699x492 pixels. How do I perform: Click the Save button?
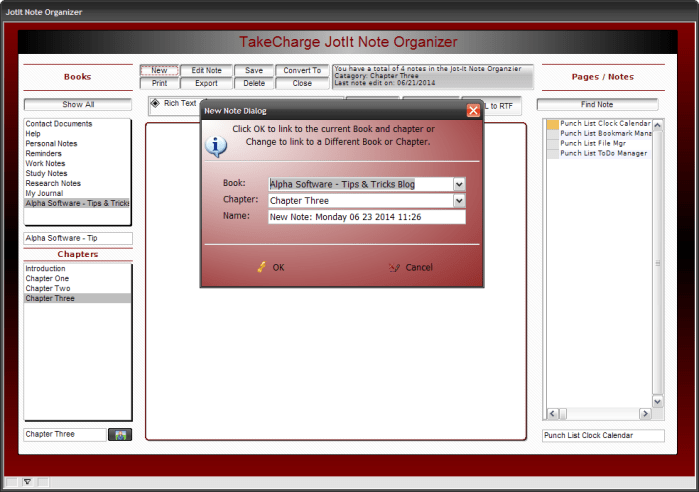(x=254, y=70)
